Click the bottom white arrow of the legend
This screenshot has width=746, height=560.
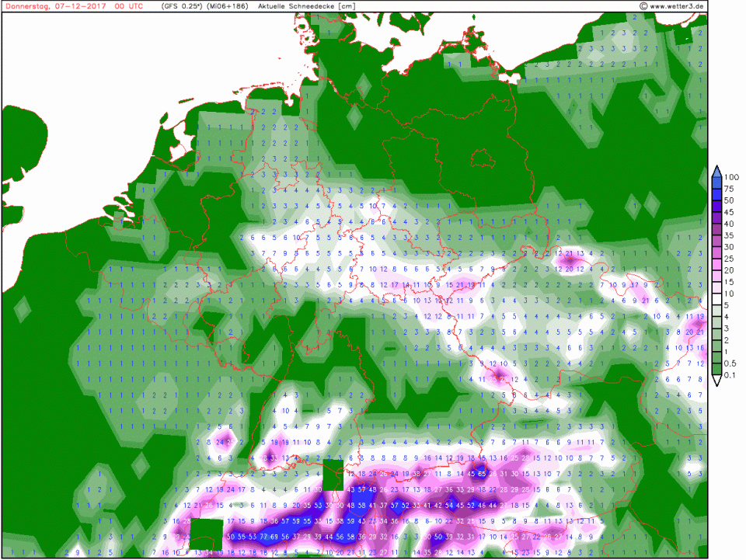pyautogui.click(x=716, y=381)
